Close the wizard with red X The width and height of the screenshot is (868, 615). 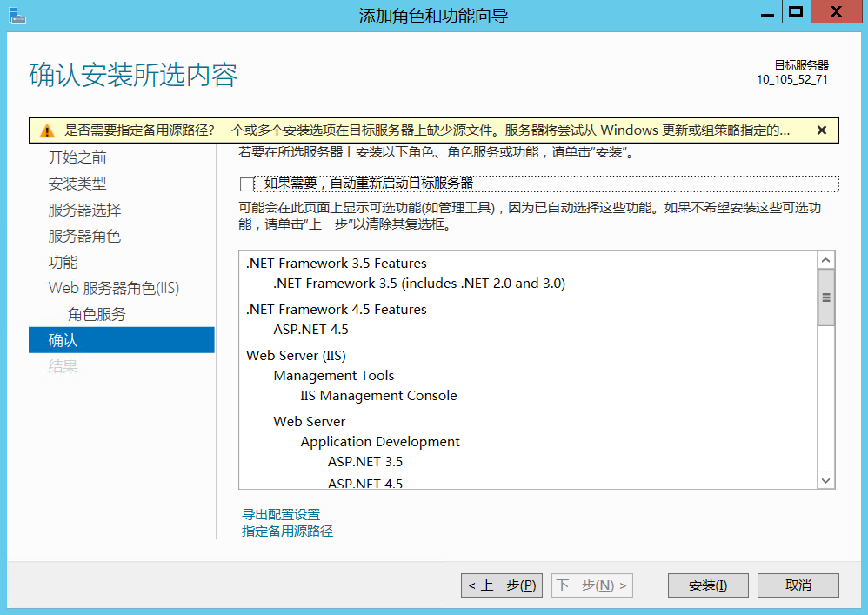[x=836, y=11]
